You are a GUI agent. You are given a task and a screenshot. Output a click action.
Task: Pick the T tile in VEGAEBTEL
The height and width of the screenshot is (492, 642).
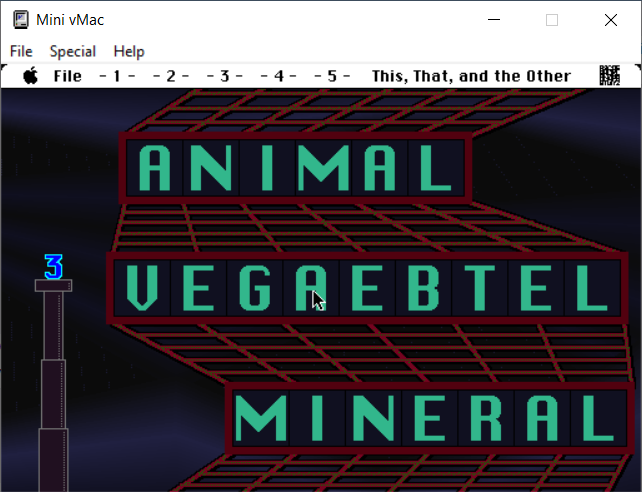[x=480, y=288]
